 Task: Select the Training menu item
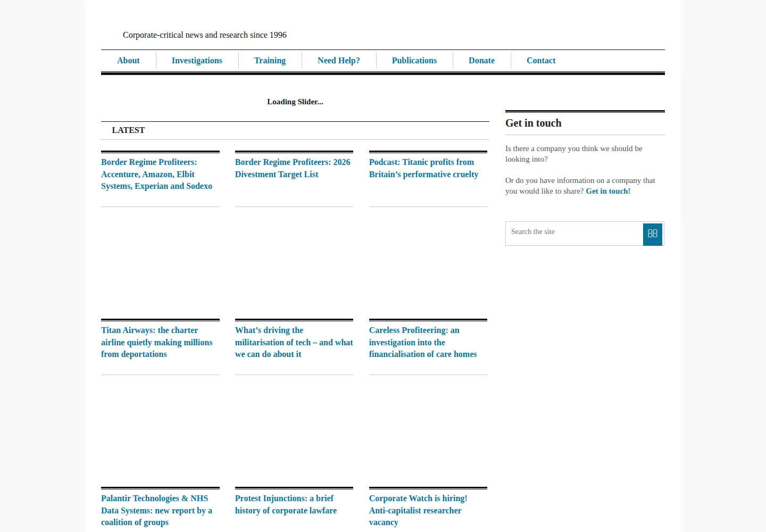270,61
